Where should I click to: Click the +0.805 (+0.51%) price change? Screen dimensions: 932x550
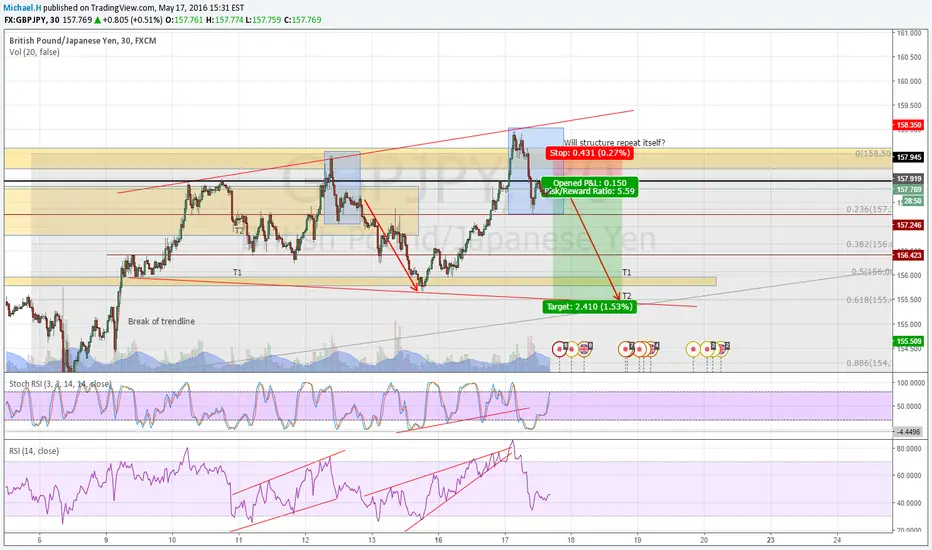click(x=133, y=20)
